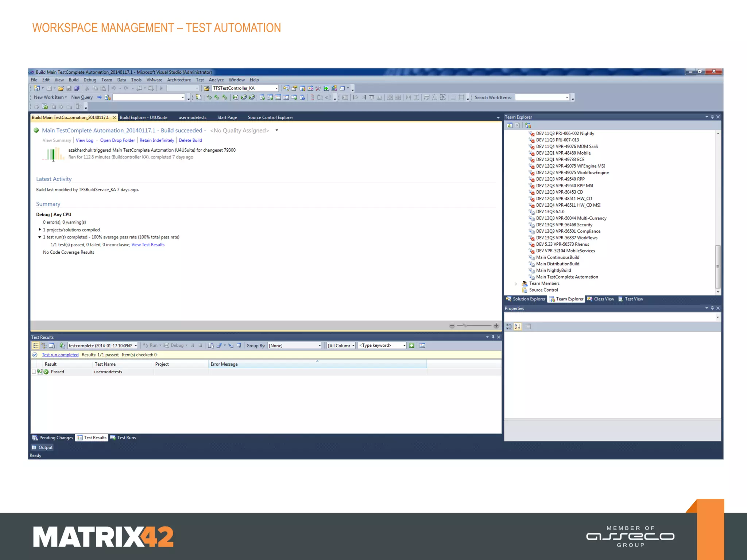The image size is (747, 560).
Task: Open the File menu
Action: 34,80
